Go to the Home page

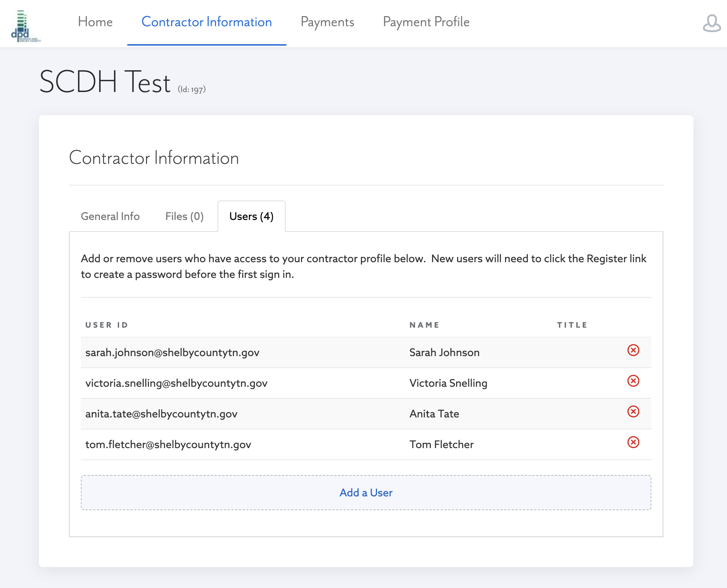[x=95, y=22]
